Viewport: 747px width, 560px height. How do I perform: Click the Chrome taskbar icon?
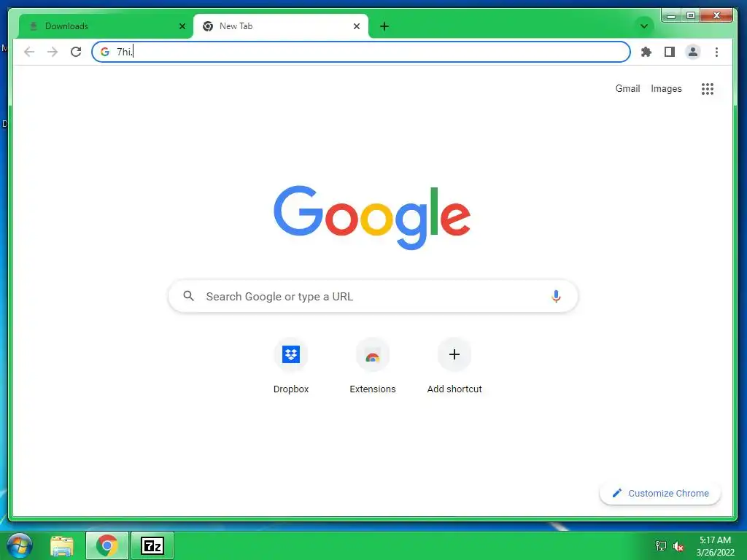click(x=107, y=545)
